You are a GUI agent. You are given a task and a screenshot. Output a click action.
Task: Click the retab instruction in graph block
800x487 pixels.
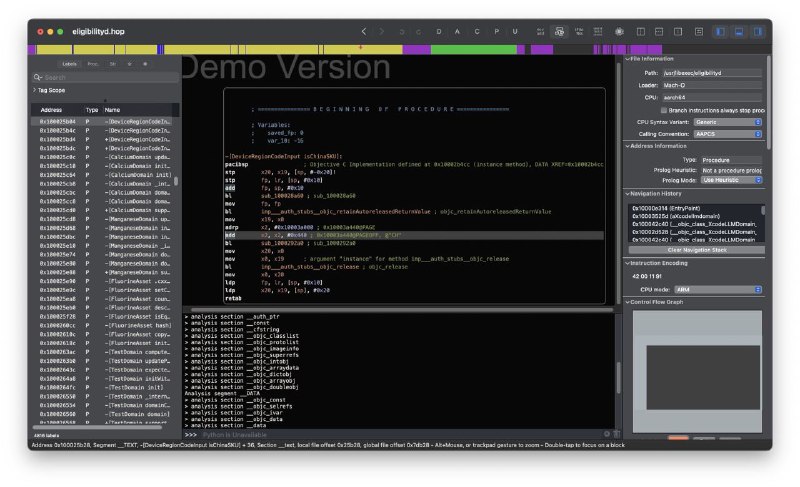233,298
